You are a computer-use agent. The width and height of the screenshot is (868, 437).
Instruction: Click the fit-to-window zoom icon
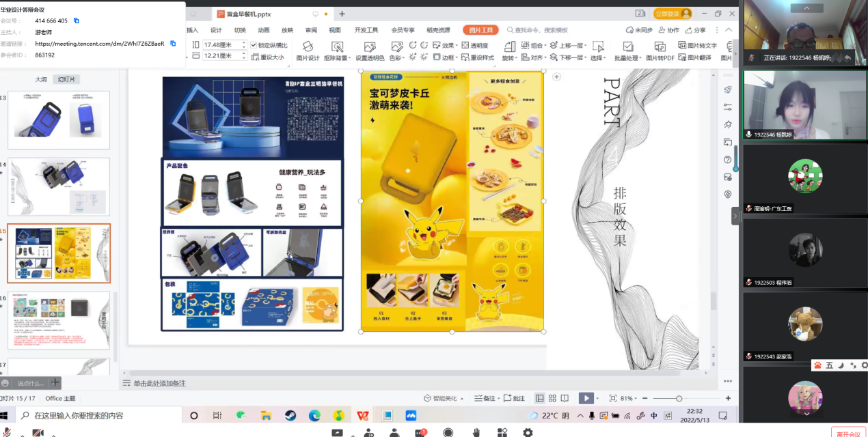pyautogui.click(x=612, y=398)
